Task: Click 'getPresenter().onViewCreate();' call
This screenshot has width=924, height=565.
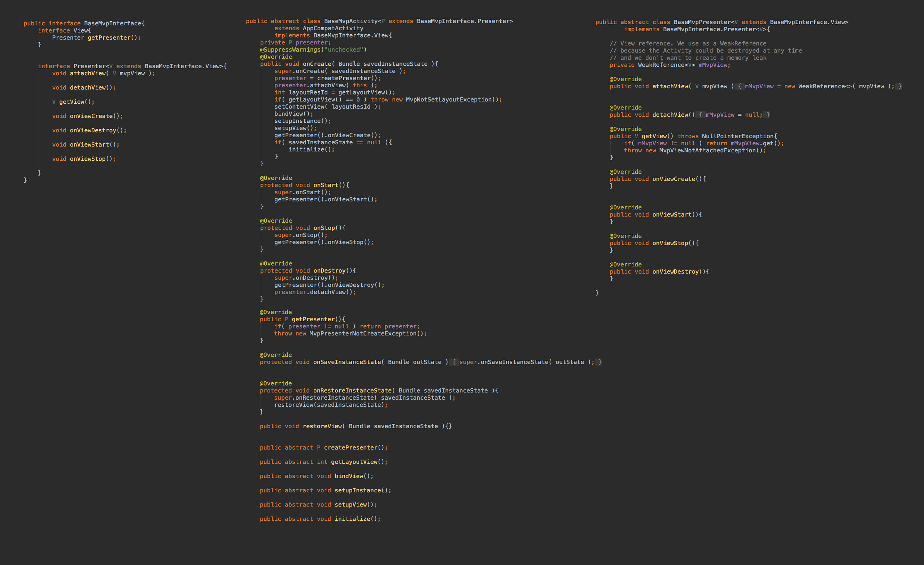Action: click(328, 135)
